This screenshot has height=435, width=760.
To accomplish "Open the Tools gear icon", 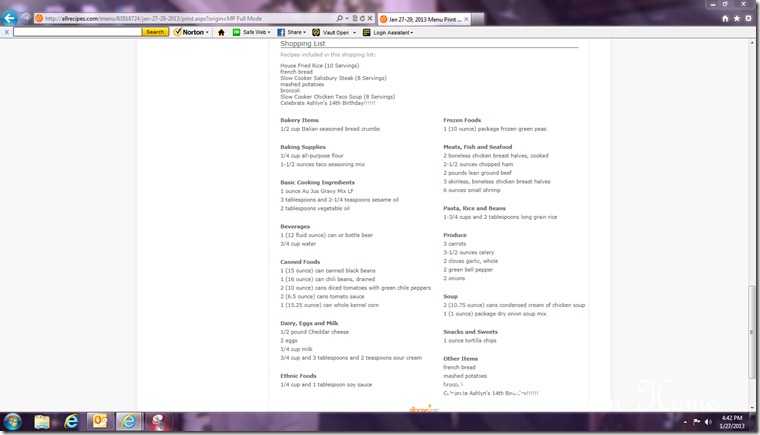I will (x=748, y=18).
